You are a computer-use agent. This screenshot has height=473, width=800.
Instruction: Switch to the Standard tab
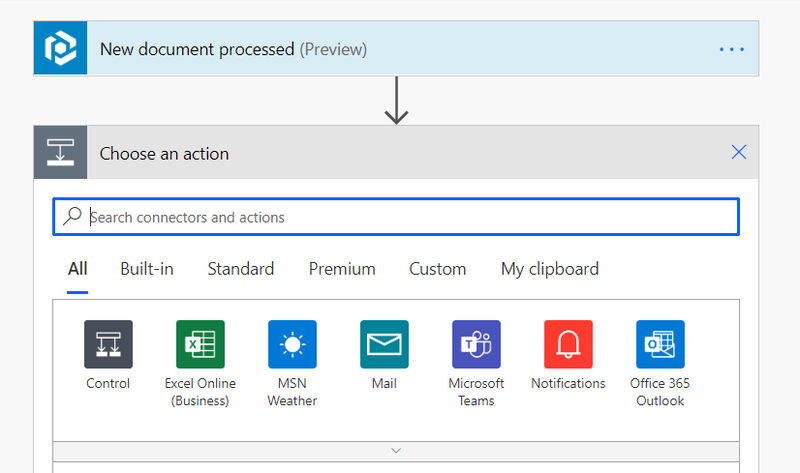241,269
